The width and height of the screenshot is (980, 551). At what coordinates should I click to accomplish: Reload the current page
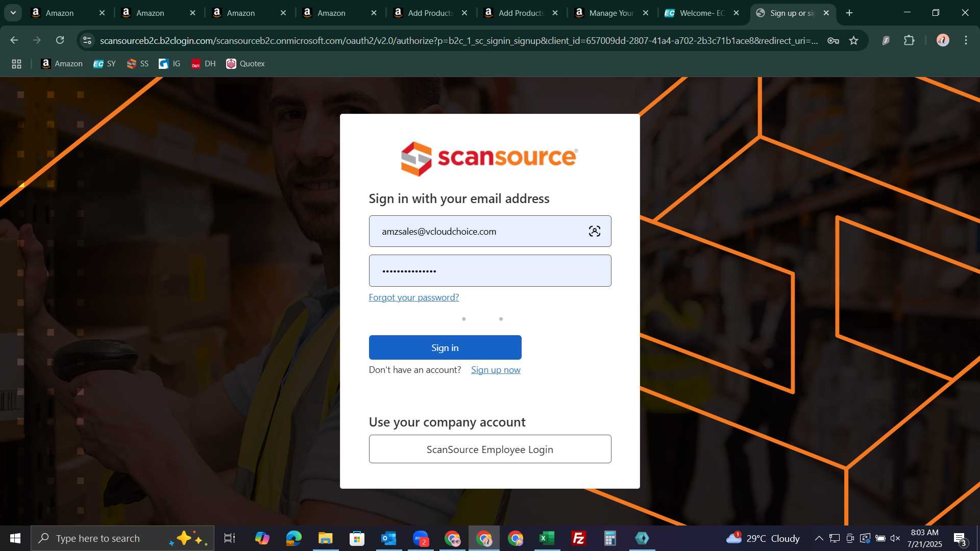(60, 40)
